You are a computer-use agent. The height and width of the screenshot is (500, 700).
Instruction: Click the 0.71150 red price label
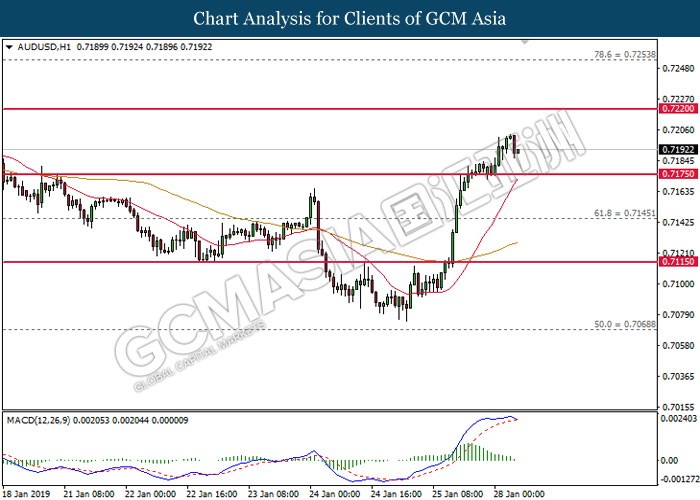pyautogui.click(x=678, y=262)
